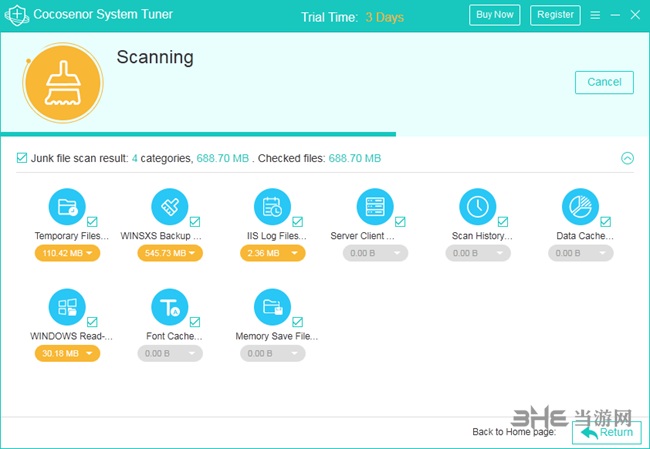Click the Checked files 688.70 MB value
Viewport: 650px width, 449px height.
pyautogui.click(x=354, y=158)
